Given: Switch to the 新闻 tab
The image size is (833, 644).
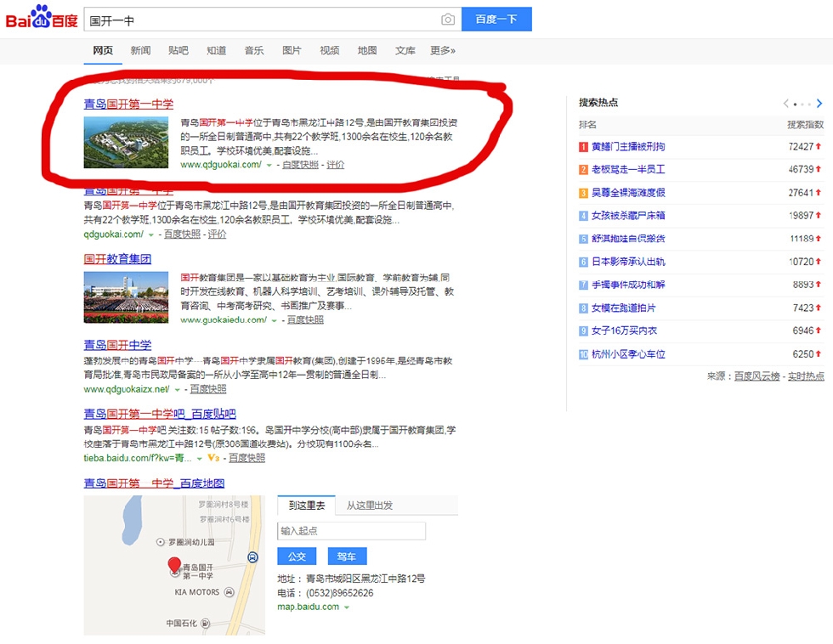Looking at the screenshot, I should [140, 50].
